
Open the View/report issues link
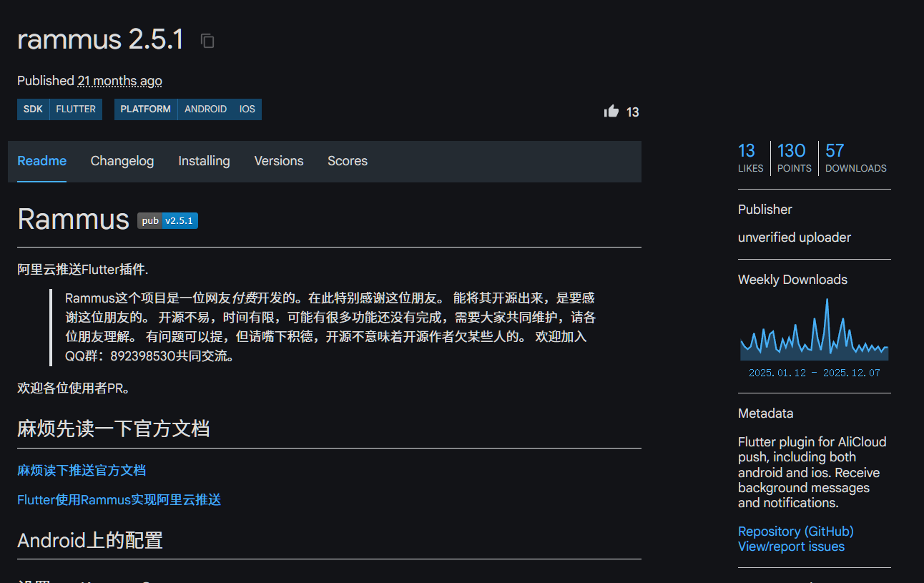tap(791, 547)
